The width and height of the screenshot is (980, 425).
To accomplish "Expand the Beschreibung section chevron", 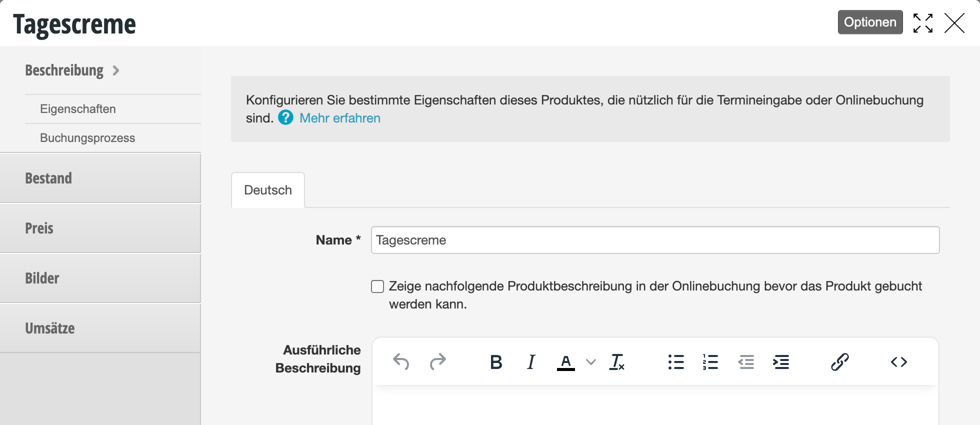I will tap(116, 70).
